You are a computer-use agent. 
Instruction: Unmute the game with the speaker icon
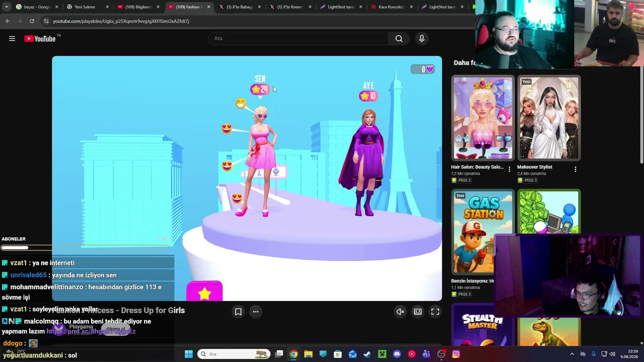pyautogui.click(x=400, y=312)
